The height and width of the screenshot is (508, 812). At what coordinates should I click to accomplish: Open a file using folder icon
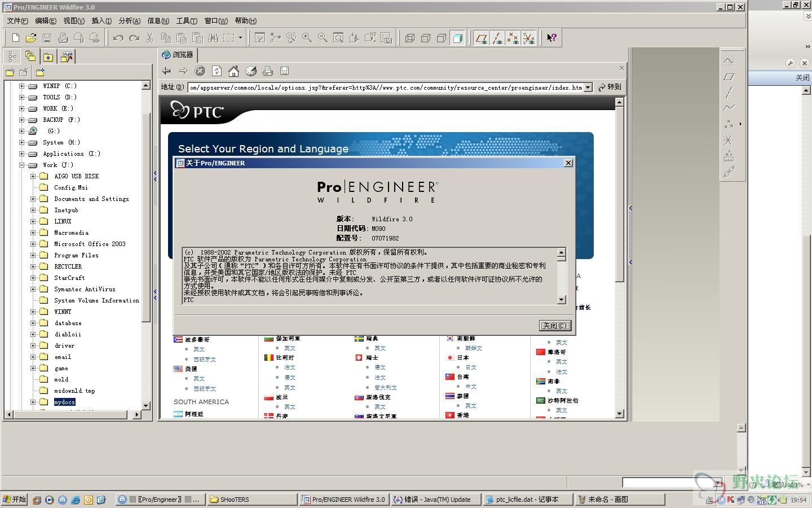(x=32, y=38)
